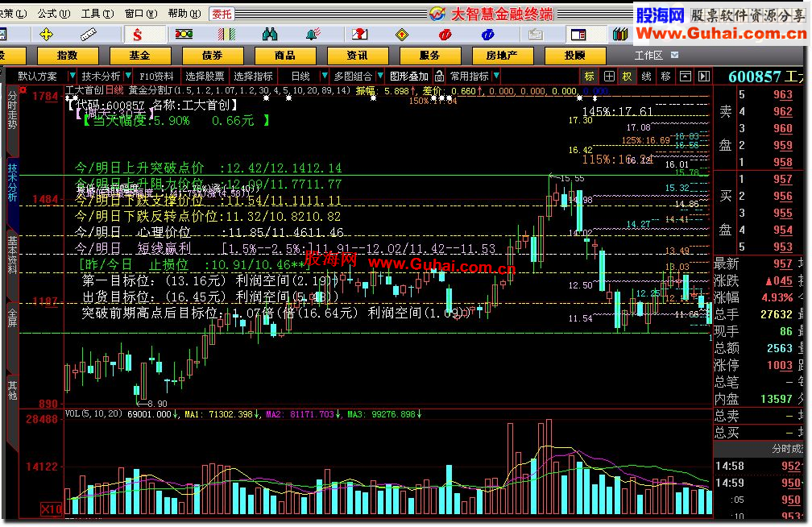Click the lock icon beside 图形叠加
Screen dimensions: 812x527
[x=439, y=77]
